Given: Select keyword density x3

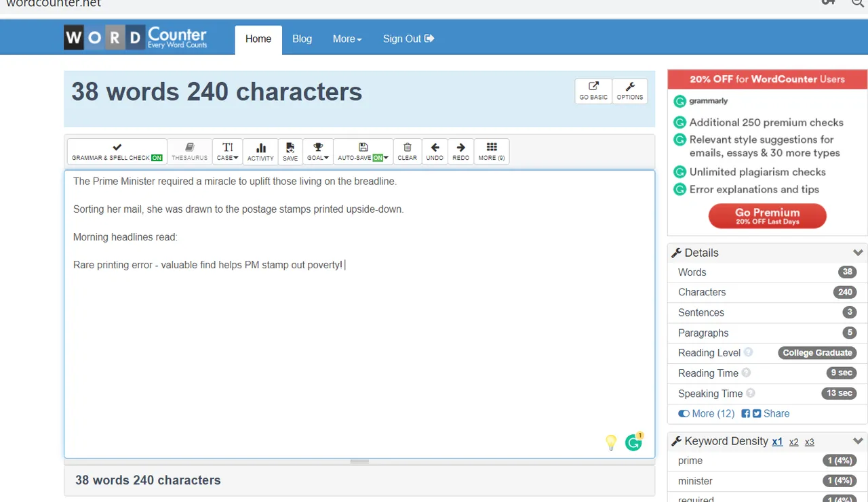Looking at the screenshot, I should [x=810, y=442].
